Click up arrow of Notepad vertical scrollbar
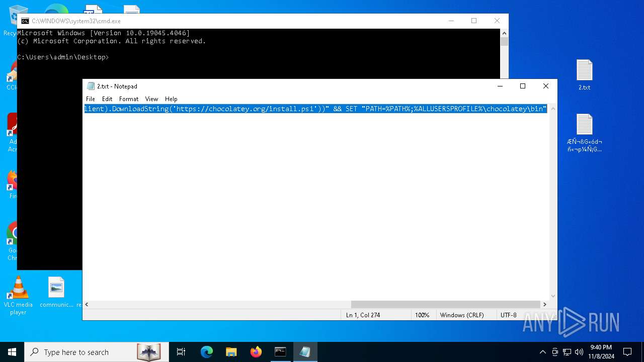 553,109
